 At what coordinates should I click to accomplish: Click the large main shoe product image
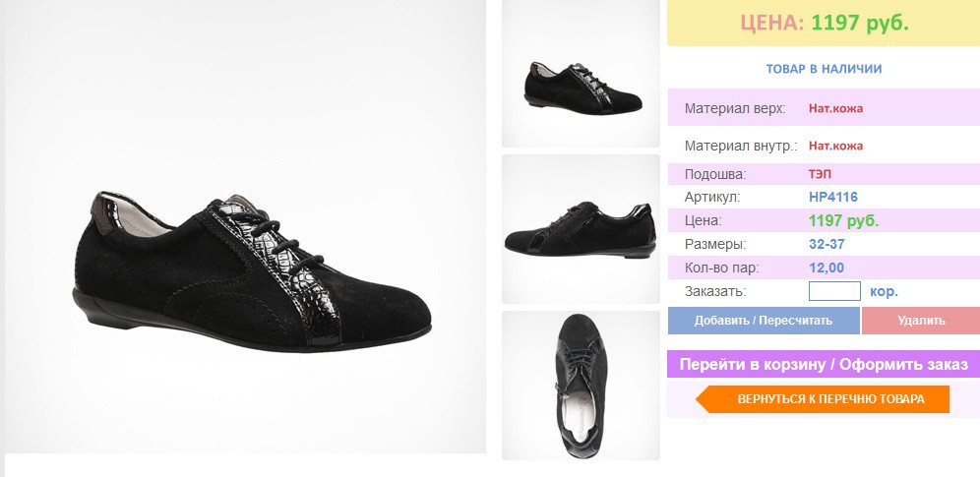click(245, 226)
